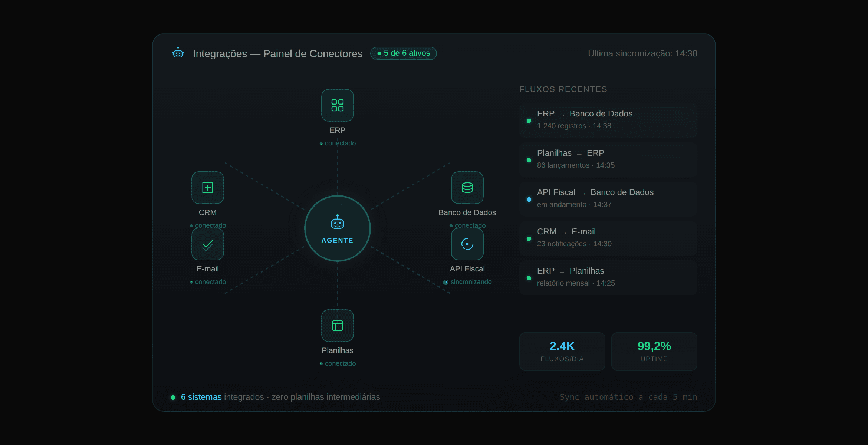Click the E-mail checkmark connector icon
Viewport: 868px width, 445px height.
[x=207, y=244]
